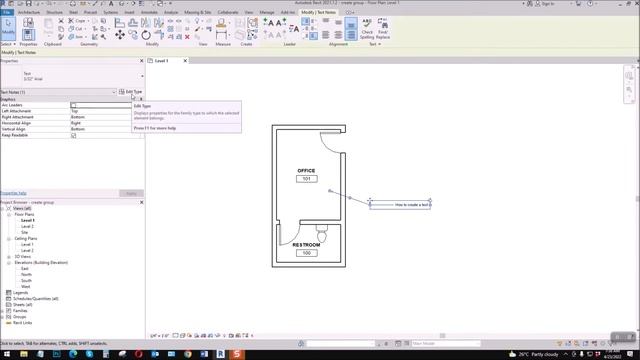The image size is (640, 360).
Task: Click the Horizontal Align value field
Action: click(101, 123)
